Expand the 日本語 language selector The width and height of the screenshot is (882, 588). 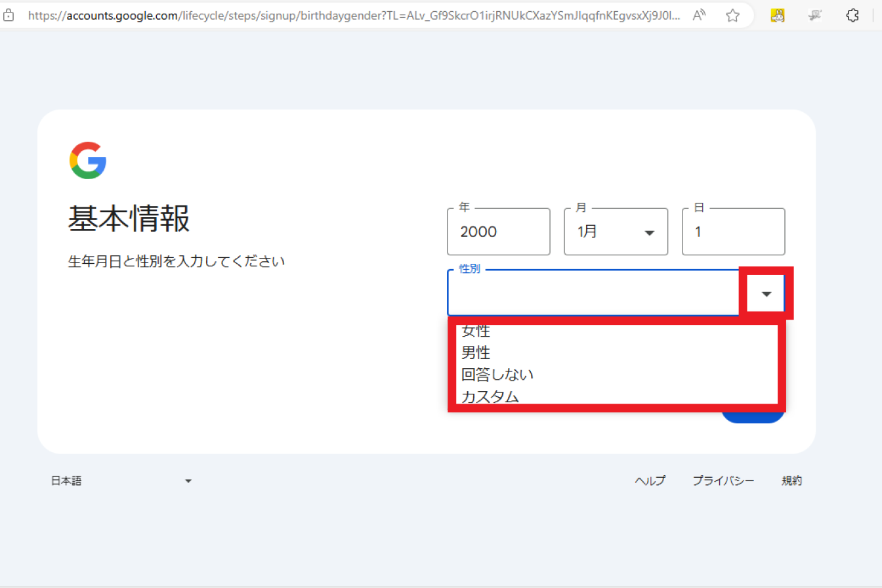(188, 480)
